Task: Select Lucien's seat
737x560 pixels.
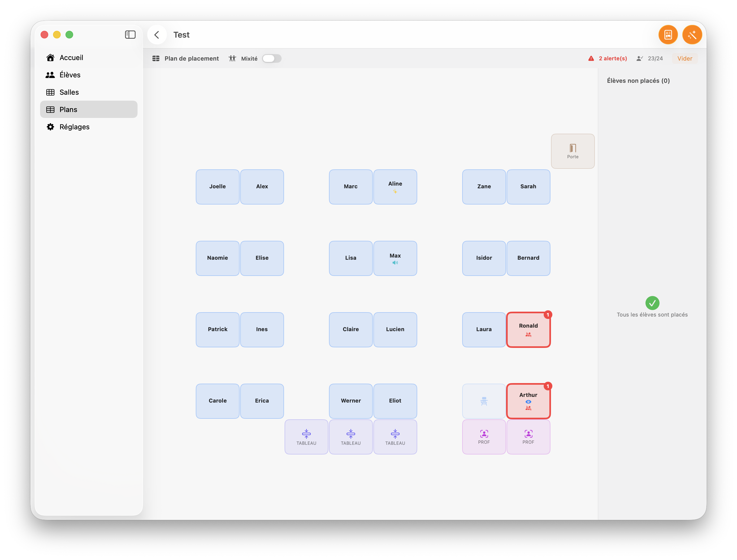Action: tap(395, 330)
